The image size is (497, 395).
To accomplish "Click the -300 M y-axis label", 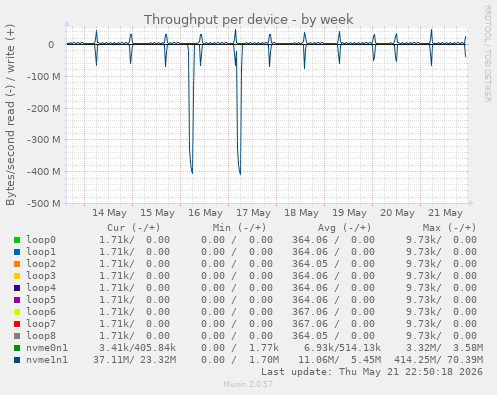I will [44, 140].
